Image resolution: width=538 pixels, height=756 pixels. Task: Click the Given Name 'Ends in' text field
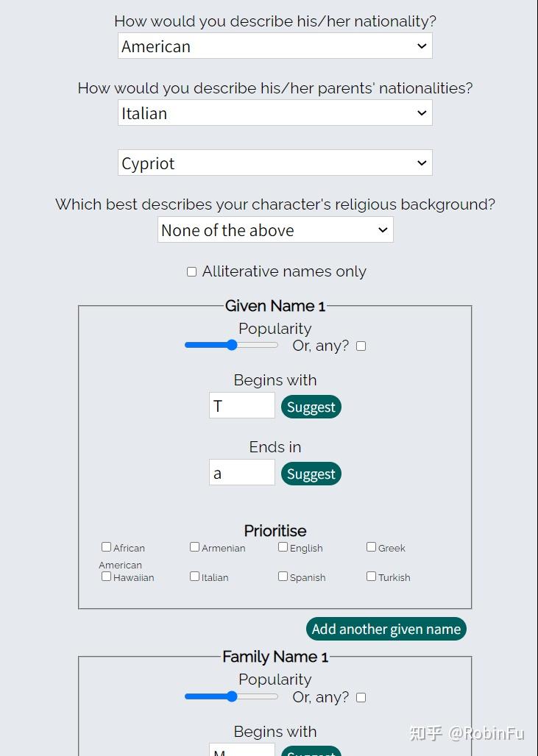point(241,473)
